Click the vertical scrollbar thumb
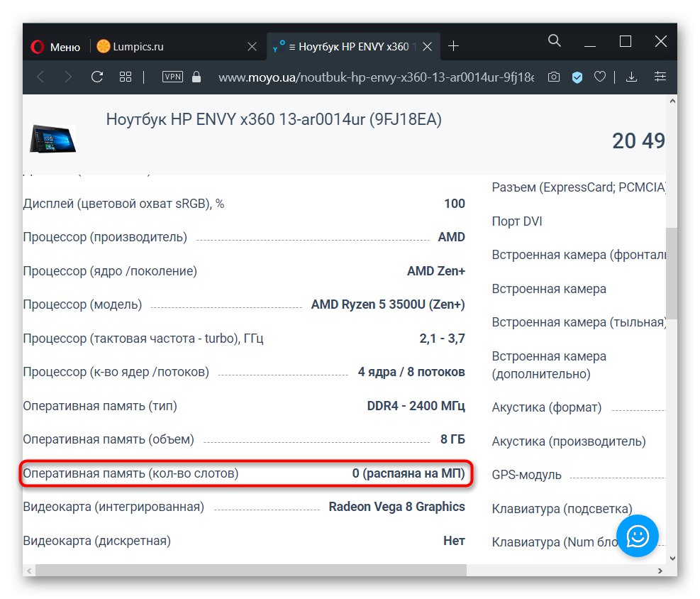 (672, 273)
